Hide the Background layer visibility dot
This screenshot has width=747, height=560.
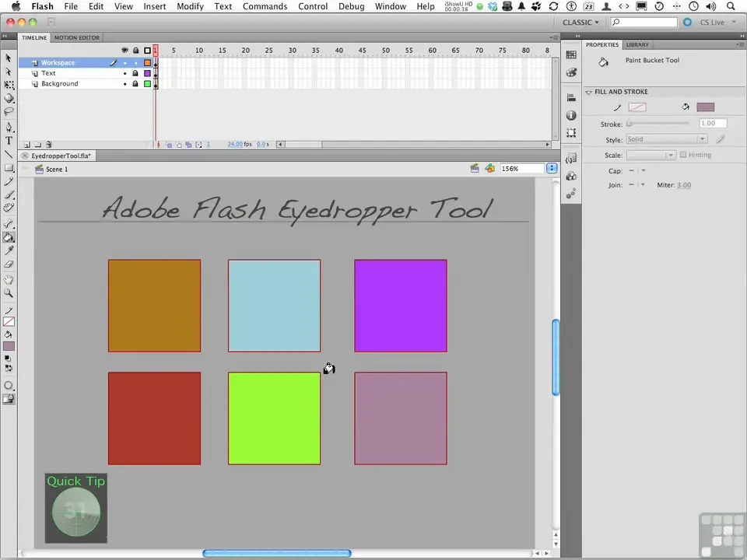(x=124, y=84)
